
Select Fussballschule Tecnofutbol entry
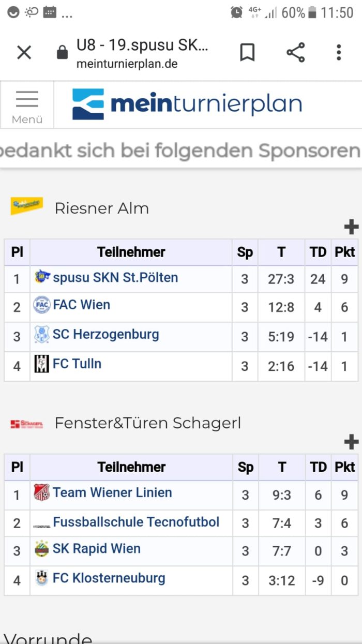(x=136, y=522)
